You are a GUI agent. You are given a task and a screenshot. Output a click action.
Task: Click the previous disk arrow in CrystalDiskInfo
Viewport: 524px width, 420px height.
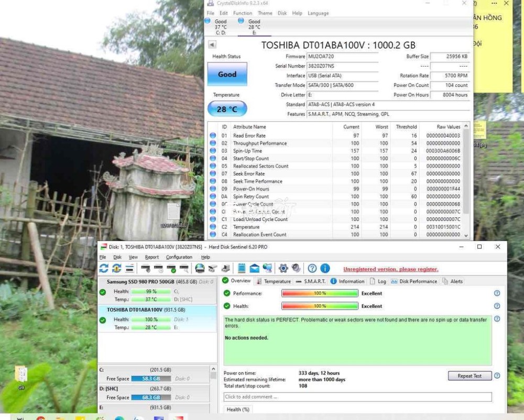212,45
